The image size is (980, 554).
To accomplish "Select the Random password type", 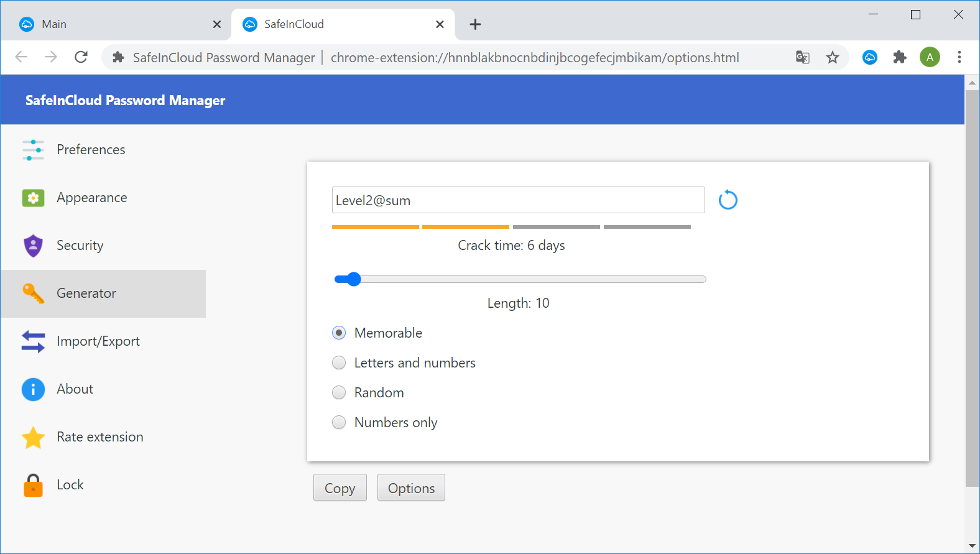I will point(339,393).
